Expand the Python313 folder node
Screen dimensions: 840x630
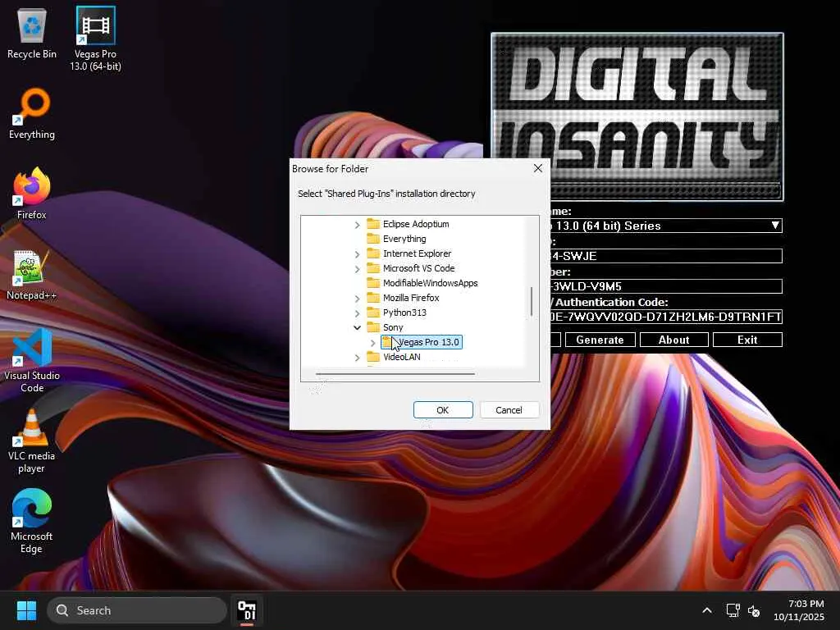click(x=357, y=313)
